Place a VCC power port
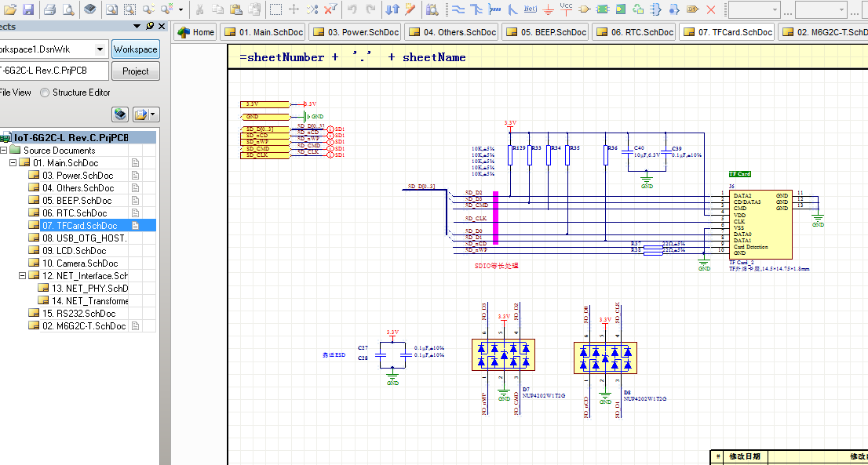 [x=567, y=9]
